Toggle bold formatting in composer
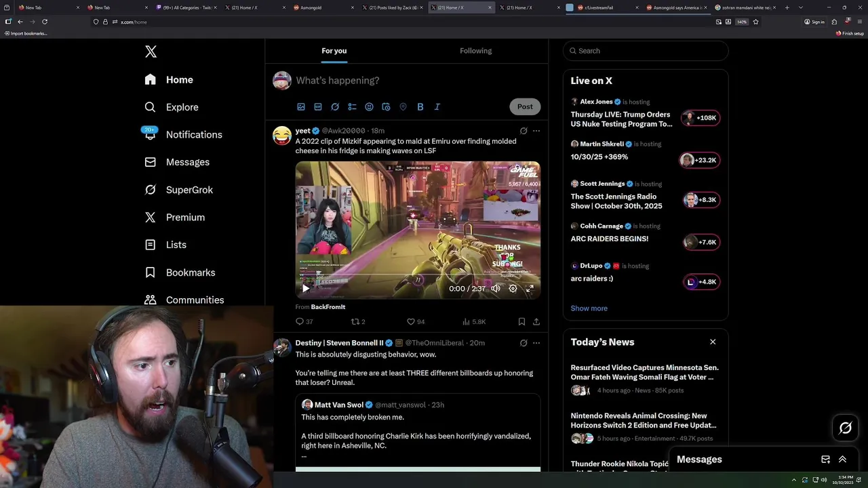This screenshot has height=488, width=868. (x=420, y=106)
